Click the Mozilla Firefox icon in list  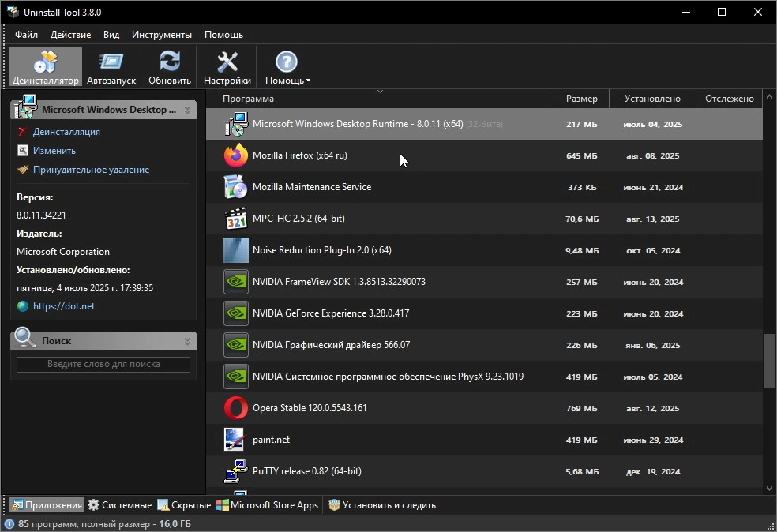tap(236, 155)
